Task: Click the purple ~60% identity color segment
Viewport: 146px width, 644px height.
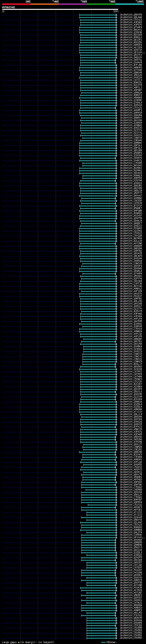Action: pyautogui.click(x=73, y=4)
